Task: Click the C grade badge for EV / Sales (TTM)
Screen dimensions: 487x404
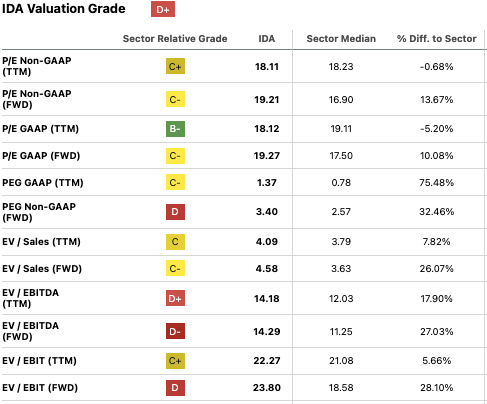Action: coord(175,242)
